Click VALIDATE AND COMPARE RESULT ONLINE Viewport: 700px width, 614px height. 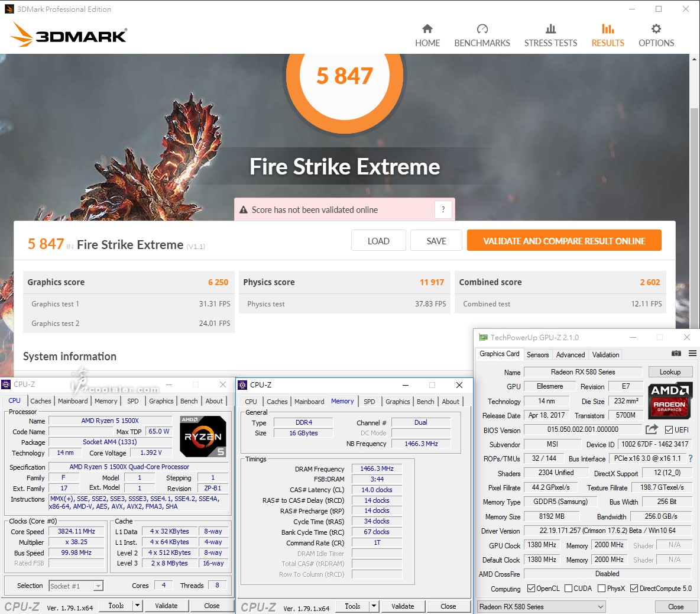[x=564, y=241]
